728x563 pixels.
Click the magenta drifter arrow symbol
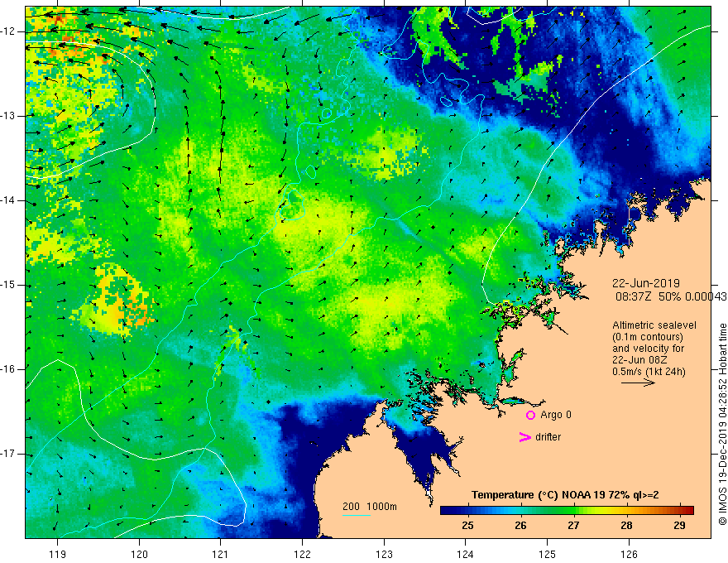point(524,437)
